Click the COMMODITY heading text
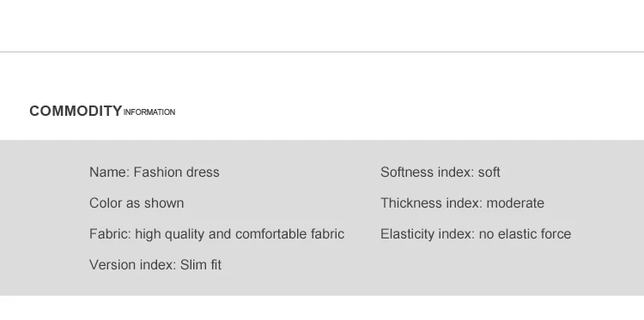 tap(76, 112)
